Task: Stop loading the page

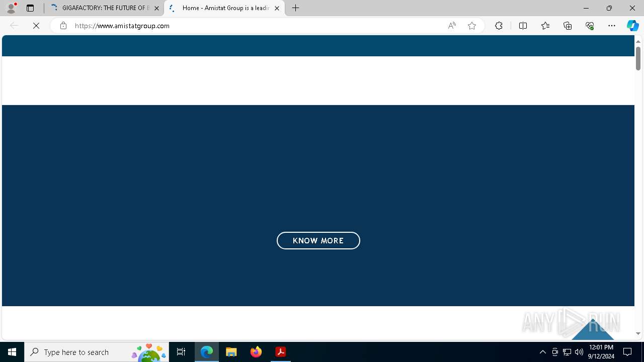Action: tap(36, 26)
